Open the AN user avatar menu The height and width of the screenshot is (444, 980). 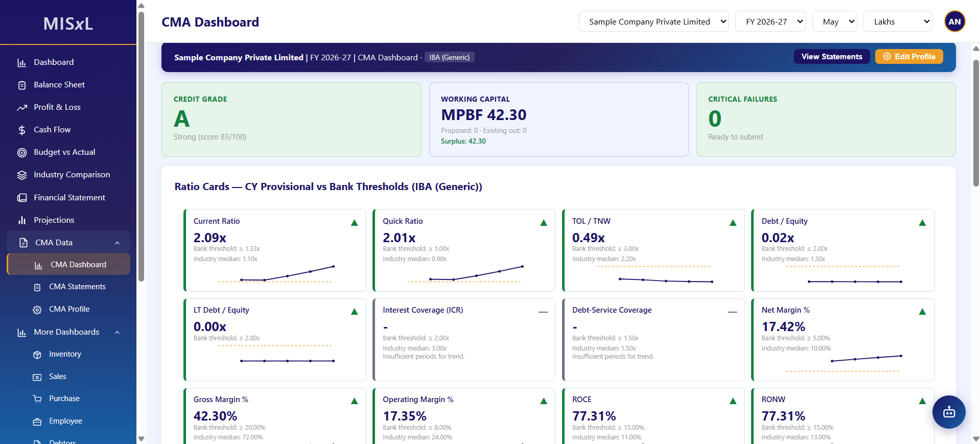(x=954, y=21)
